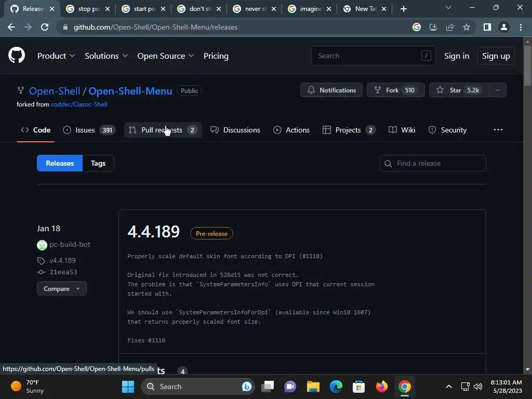Open File Explorer from the taskbar

(x=313, y=387)
